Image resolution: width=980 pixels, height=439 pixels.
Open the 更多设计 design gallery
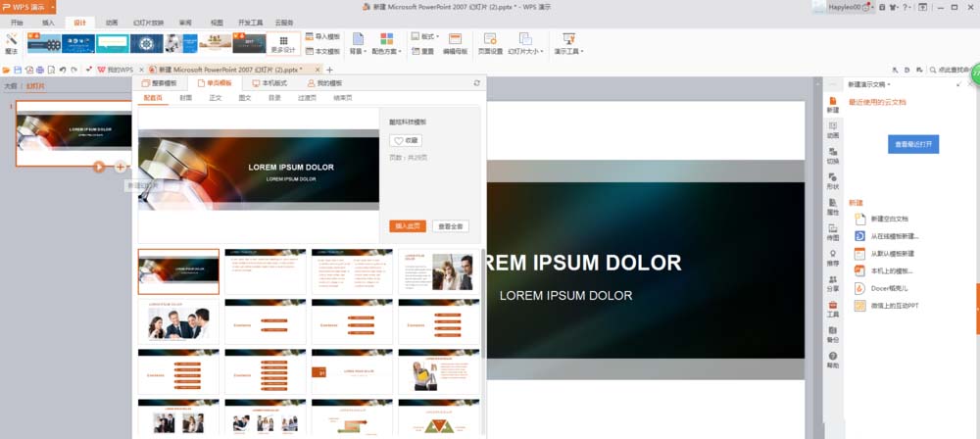[283, 43]
